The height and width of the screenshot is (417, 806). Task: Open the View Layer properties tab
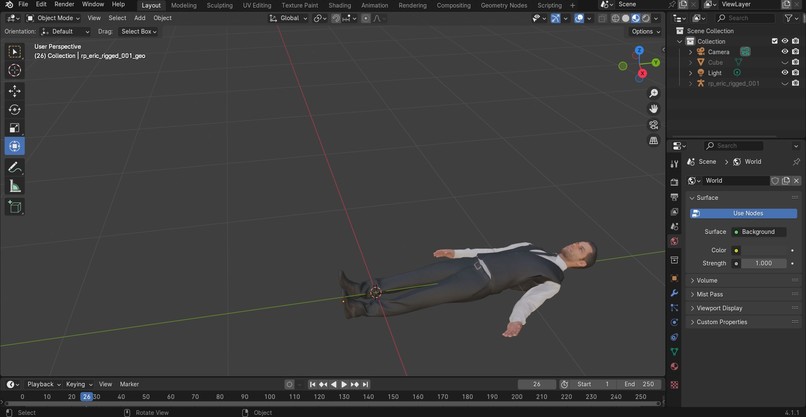click(x=674, y=212)
